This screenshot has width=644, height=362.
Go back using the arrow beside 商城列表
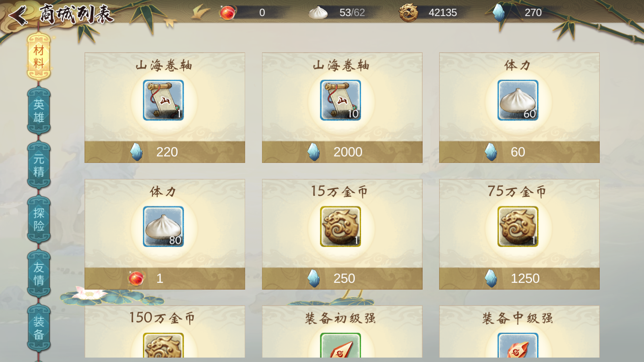[x=19, y=15]
